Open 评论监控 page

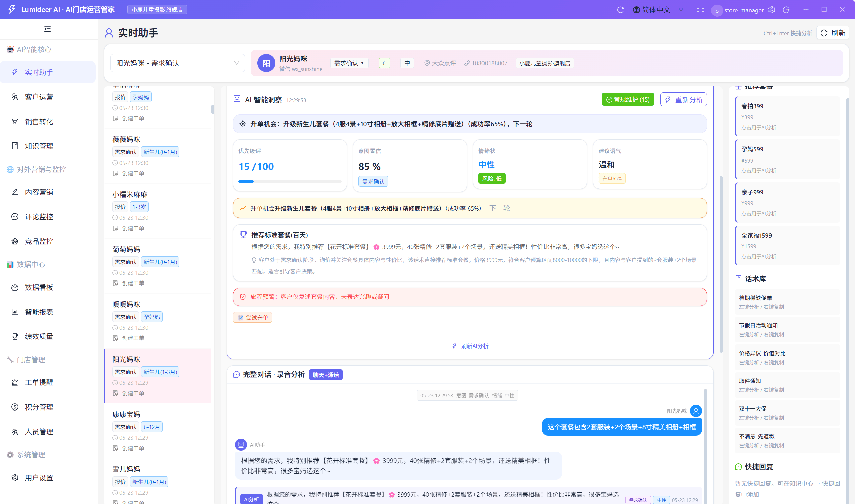tap(48, 217)
